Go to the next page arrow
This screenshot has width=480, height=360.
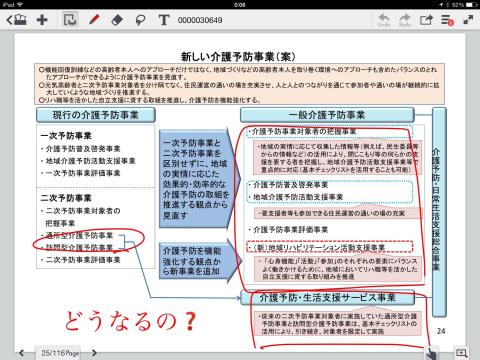[x=94, y=353]
